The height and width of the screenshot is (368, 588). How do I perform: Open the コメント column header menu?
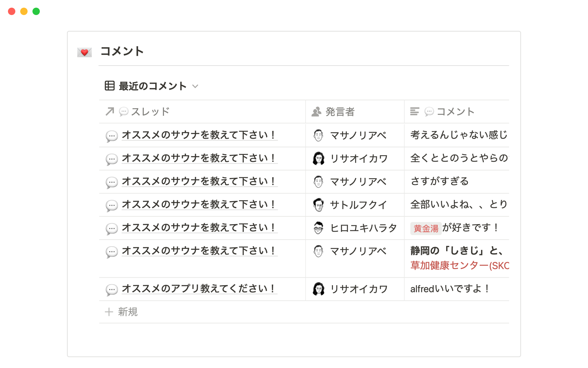coord(455,112)
